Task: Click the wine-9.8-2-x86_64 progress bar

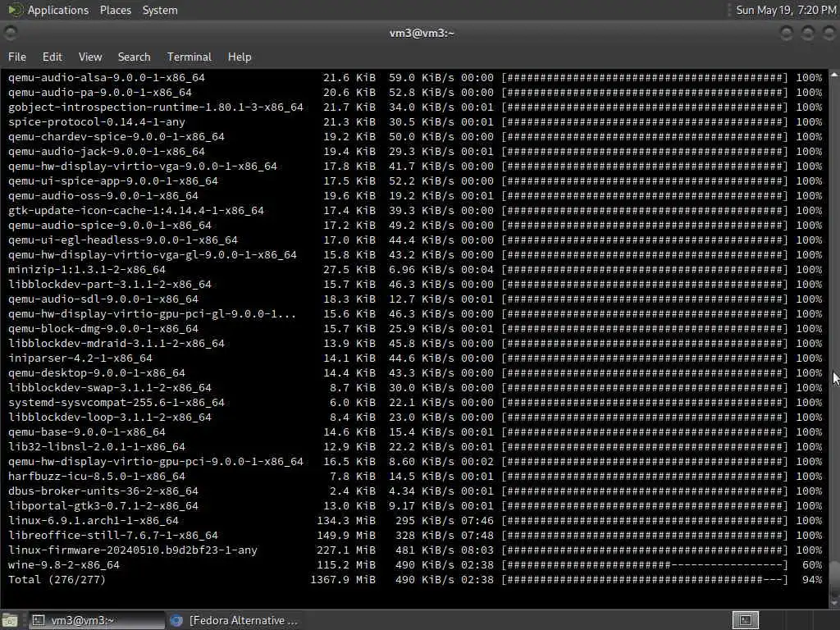Action: pos(645,564)
